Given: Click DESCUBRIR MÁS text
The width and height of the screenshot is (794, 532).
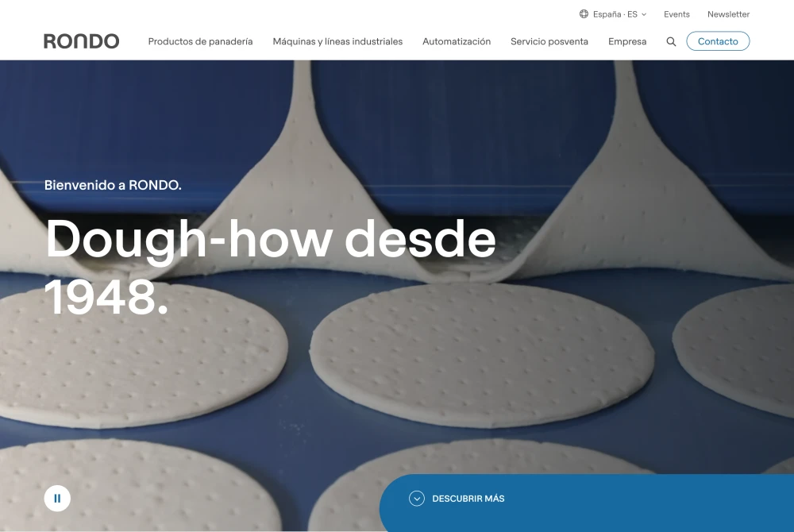Looking at the screenshot, I should (468, 499).
